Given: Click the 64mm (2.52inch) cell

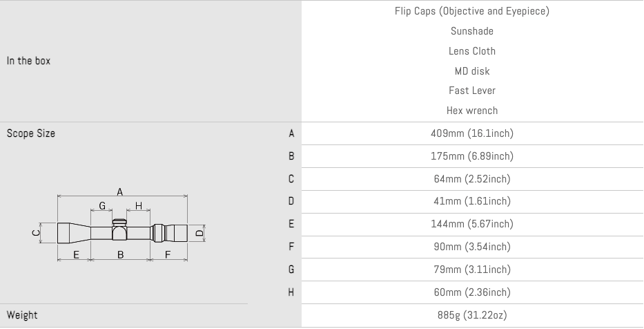Looking at the screenshot, I should (472, 179).
